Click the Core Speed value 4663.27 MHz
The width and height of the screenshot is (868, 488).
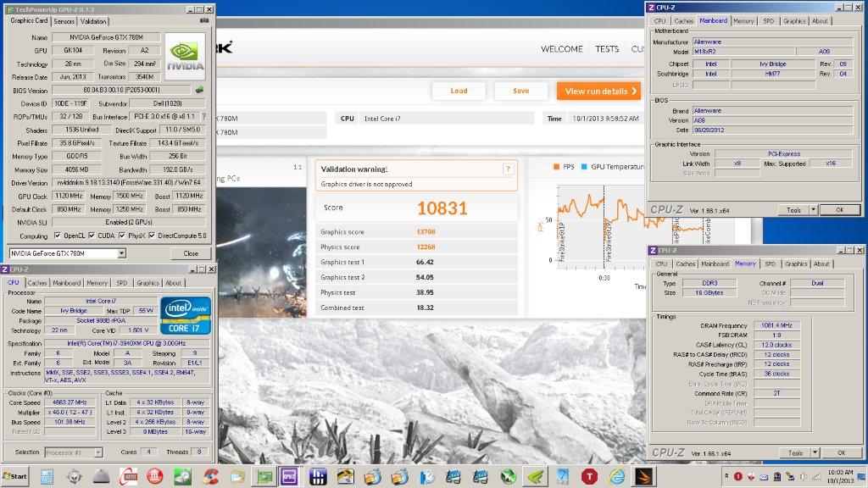coord(70,402)
